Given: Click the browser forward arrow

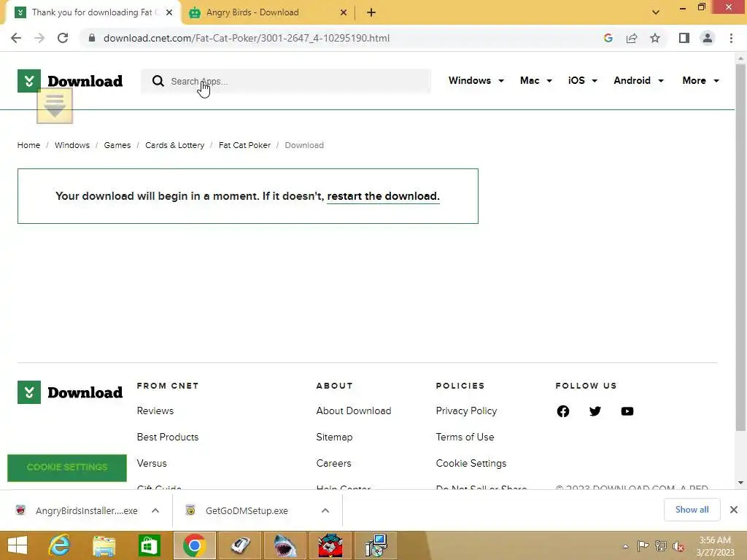Looking at the screenshot, I should pos(39,38).
